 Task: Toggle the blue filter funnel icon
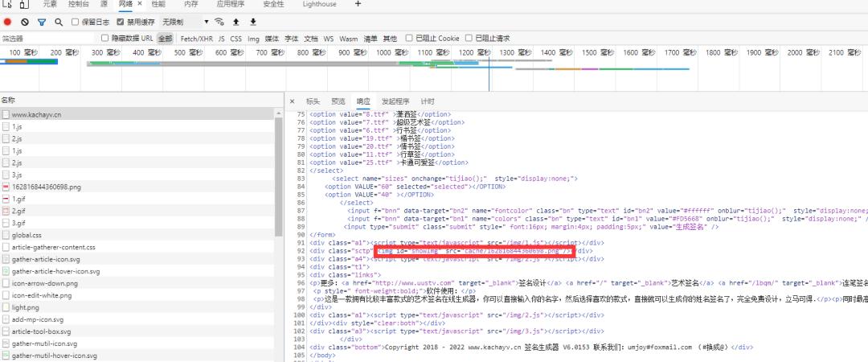tap(42, 23)
